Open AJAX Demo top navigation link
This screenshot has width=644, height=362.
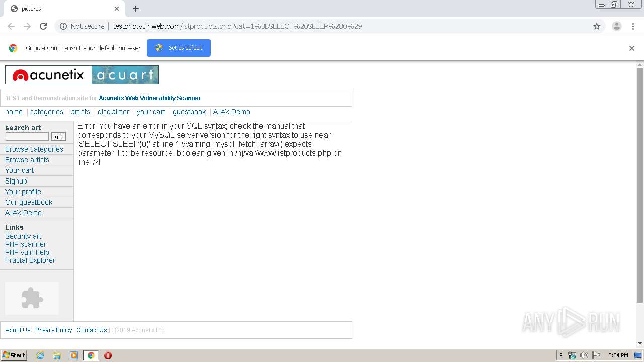point(231,112)
